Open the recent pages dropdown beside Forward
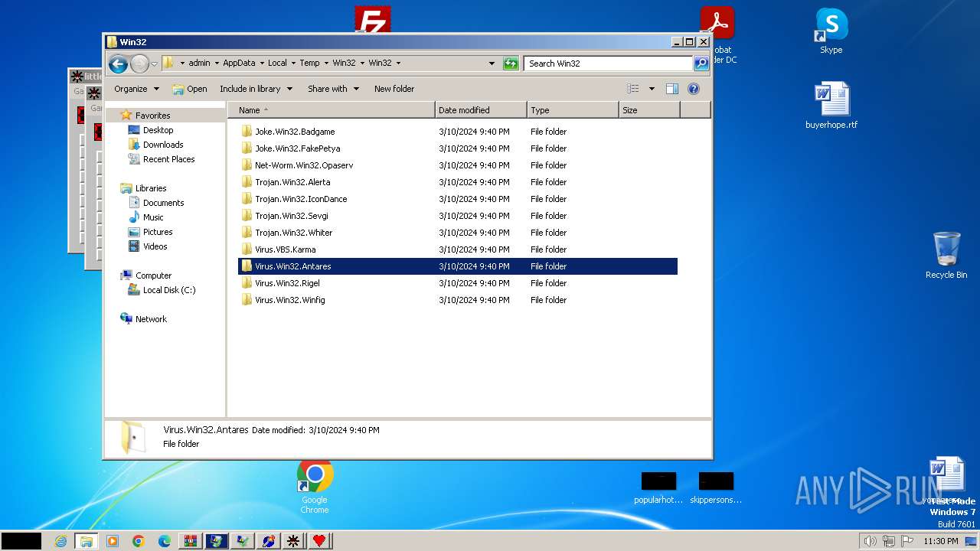This screenshot has height=551, width=980. click(154, 64)
